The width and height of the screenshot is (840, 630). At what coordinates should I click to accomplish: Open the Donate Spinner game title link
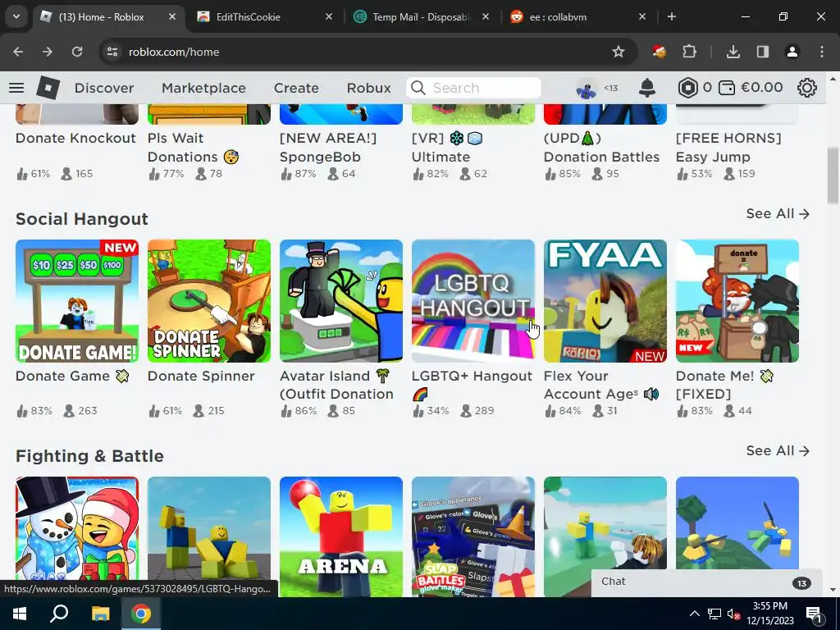(201, 376)
